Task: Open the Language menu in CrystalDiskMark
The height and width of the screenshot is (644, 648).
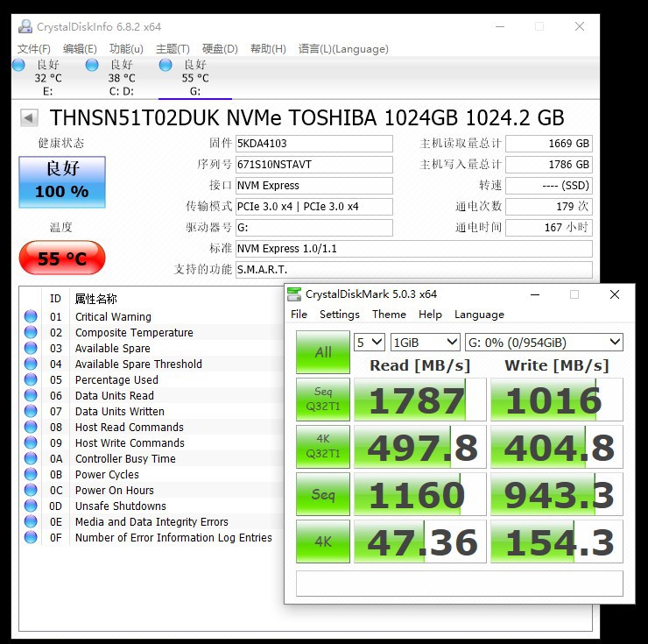Action: (x=479, y=315)
